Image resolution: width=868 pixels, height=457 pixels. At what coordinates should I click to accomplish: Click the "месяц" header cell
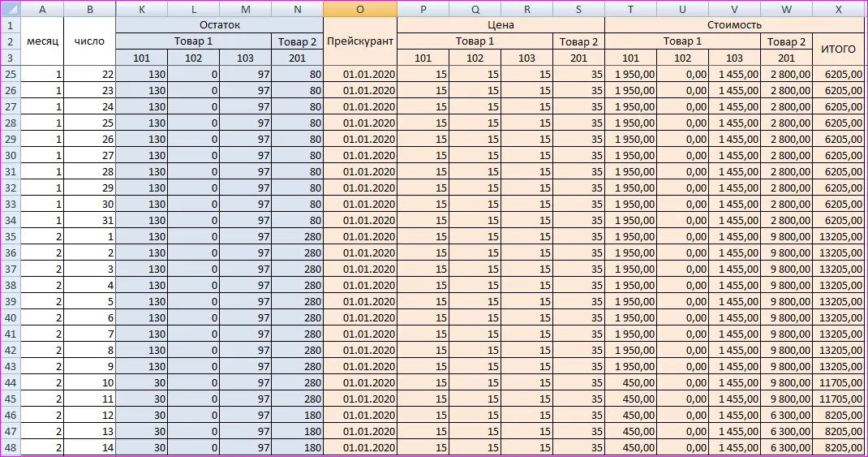click(42, 41)
